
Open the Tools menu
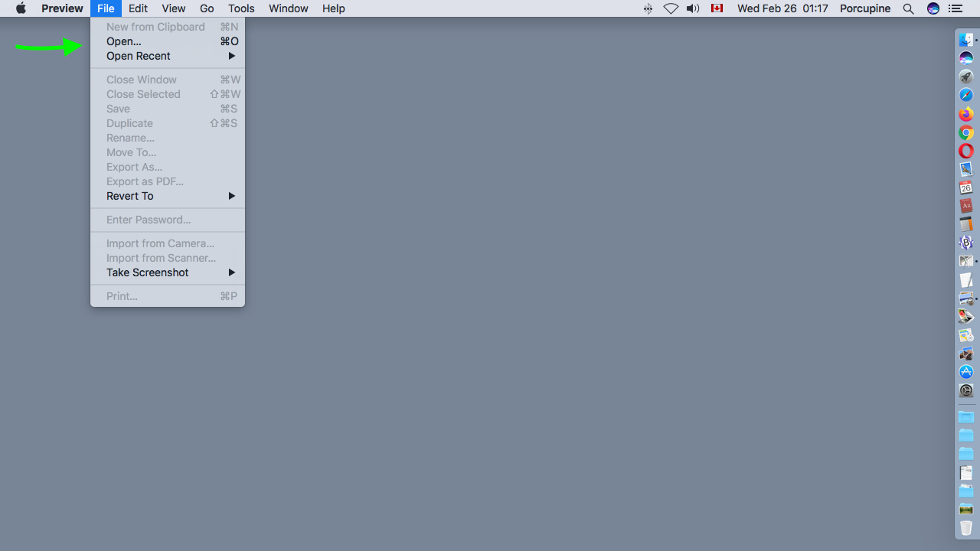241,8
